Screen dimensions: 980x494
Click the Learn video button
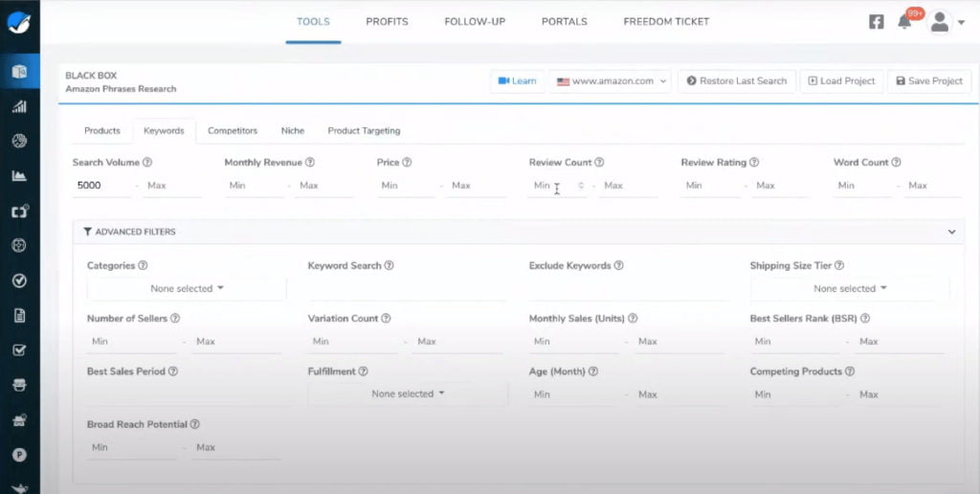tap(518, 81)
